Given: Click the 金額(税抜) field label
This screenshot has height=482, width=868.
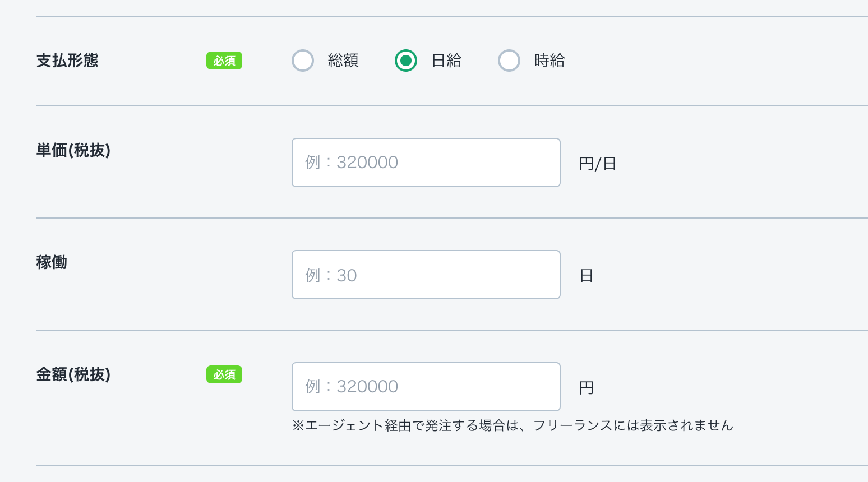Looking at the screenshot, I should [x=73, y=374].
